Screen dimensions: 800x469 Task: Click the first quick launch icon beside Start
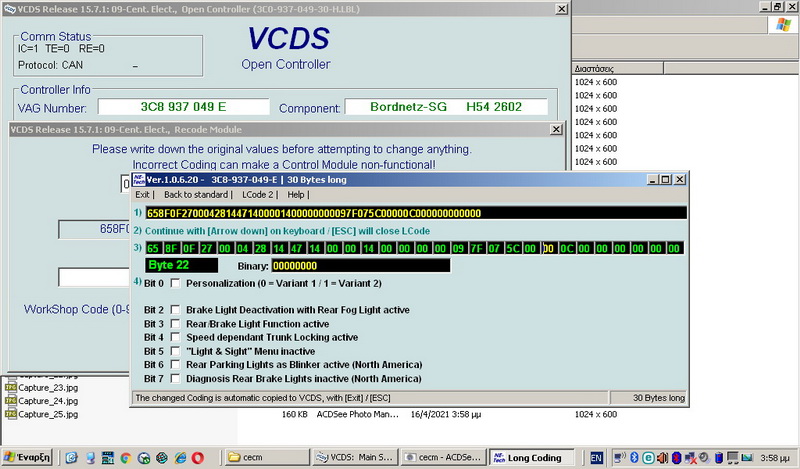click(71, 458)
